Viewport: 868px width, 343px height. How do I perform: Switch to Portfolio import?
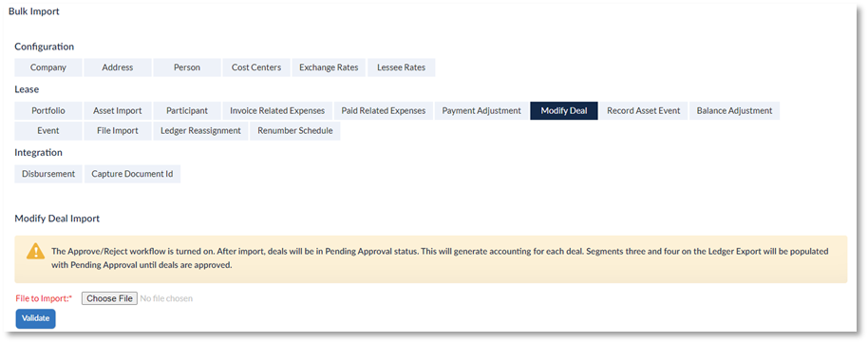(x=48, y=111)
